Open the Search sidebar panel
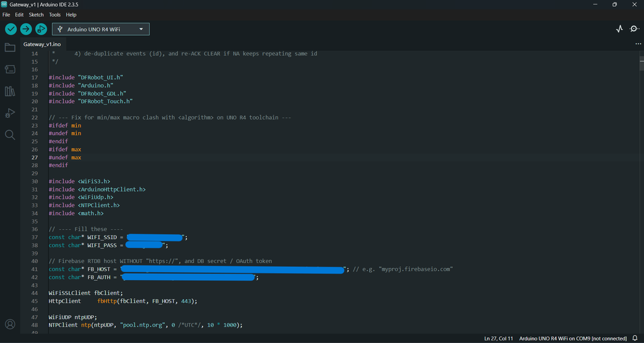This screenshot has width=644, height=343. tap(10, 135)
